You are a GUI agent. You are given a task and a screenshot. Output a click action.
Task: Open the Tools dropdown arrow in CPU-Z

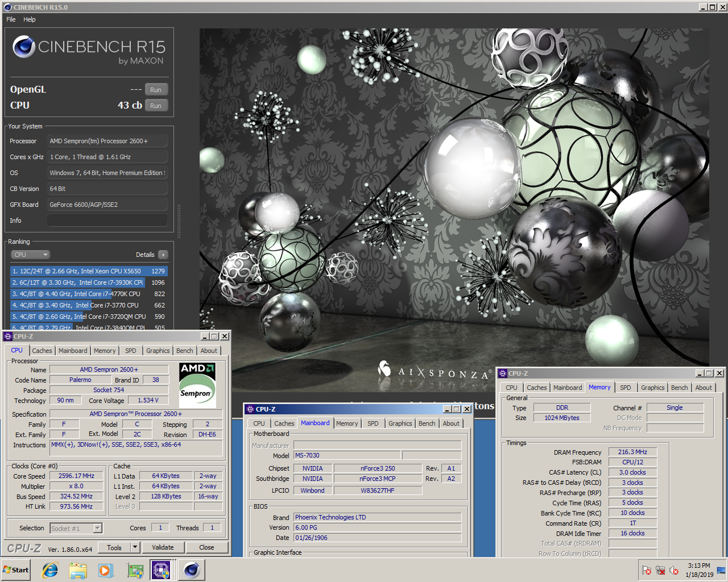[x=135, y=547]
